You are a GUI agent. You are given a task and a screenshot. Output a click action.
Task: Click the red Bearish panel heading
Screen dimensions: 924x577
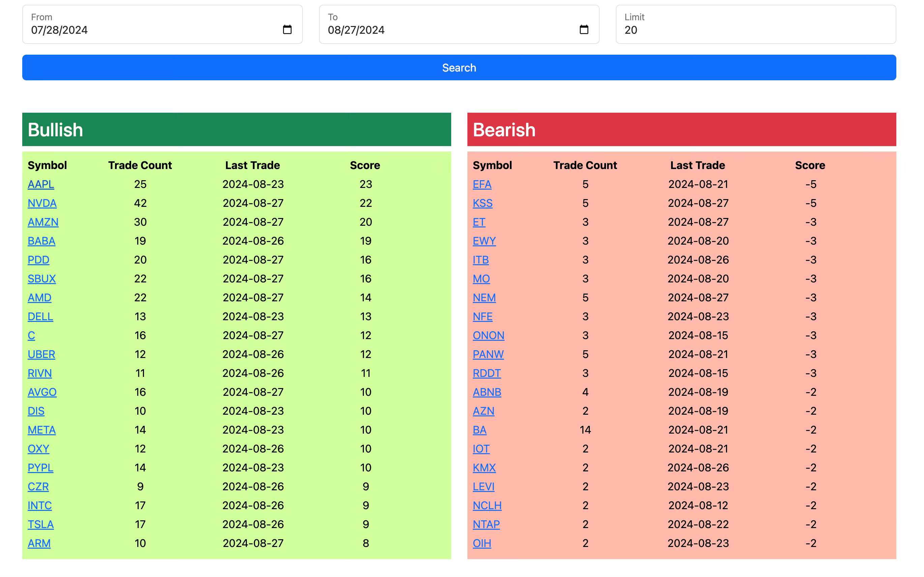[682, 129]
